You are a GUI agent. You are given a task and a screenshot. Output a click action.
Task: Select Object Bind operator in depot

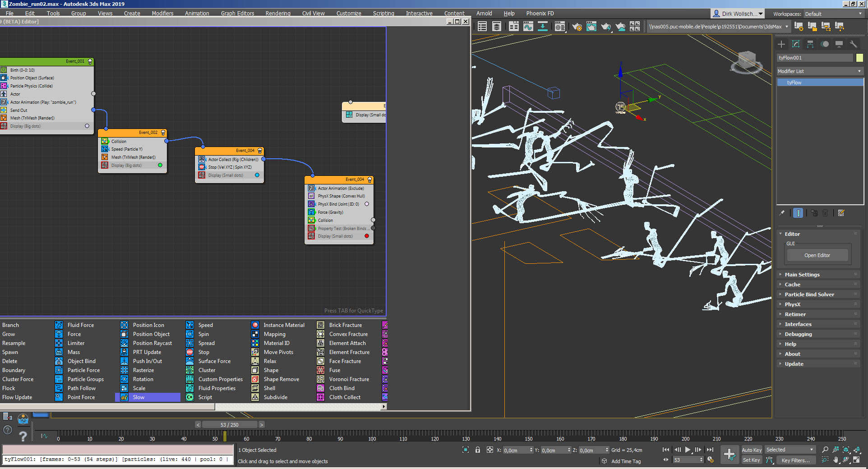(76, 361)
